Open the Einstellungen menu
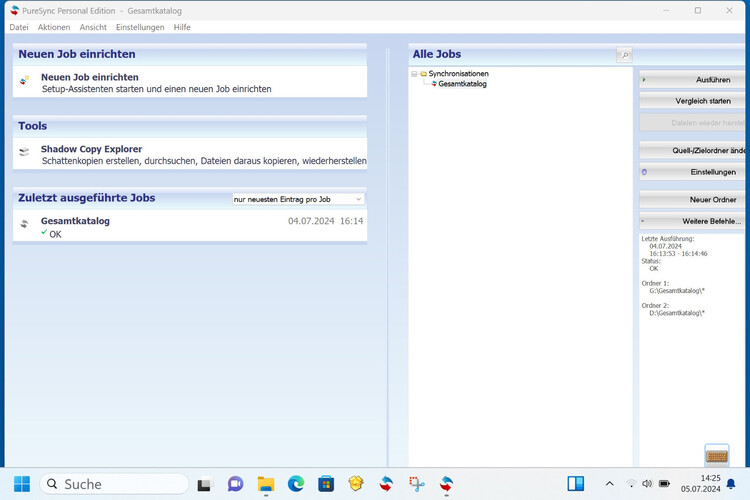 (140, 27)
